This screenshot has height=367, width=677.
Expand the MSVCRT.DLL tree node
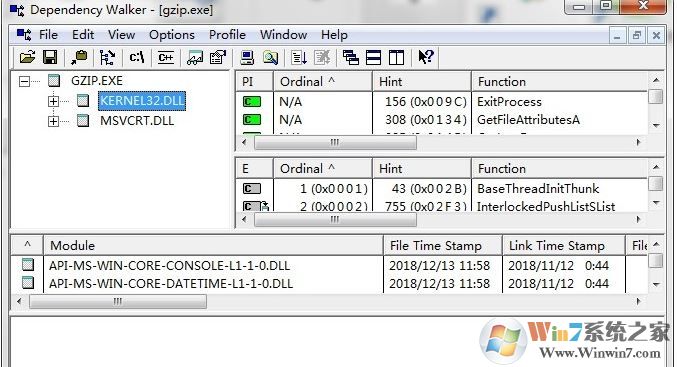click(53, 121)
